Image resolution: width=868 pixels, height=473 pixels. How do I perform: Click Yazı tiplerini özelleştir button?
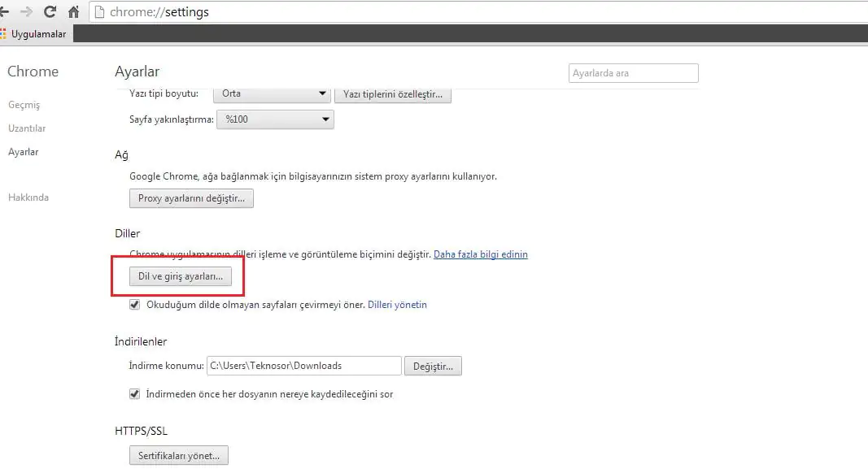pyautogui.click(x=393, y=93)
